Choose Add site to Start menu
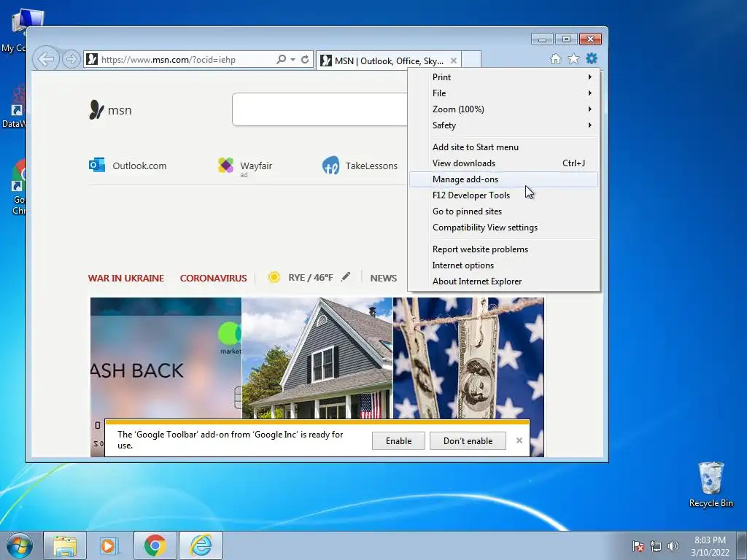Image resolution: width=747 pixels, height=560 pixels. point(503,147)
